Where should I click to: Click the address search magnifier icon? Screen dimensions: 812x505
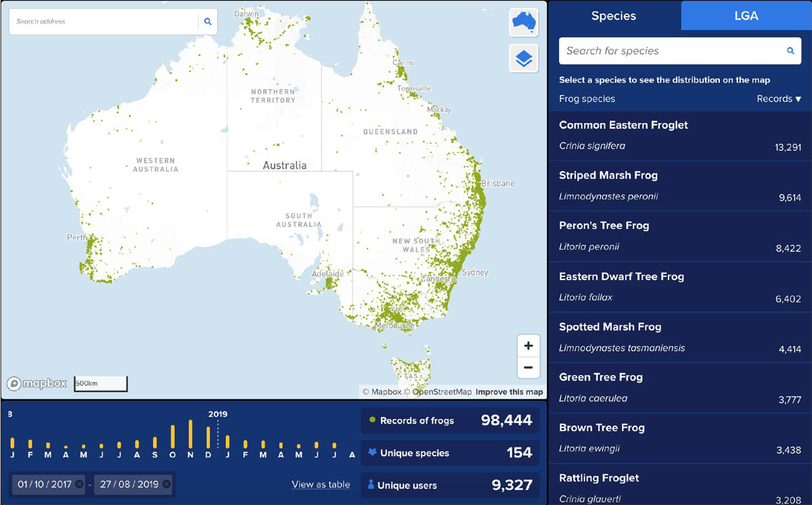208,22
